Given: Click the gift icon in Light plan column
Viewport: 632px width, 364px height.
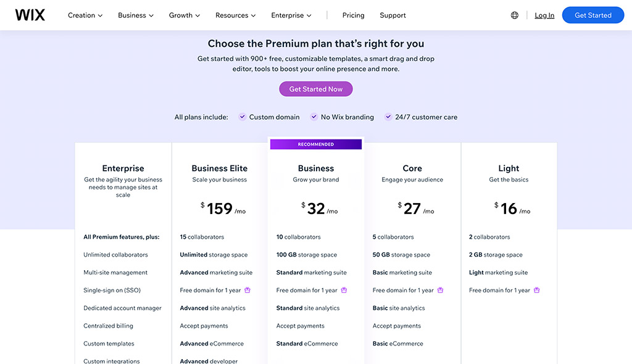Looking at the screenshot, I should coord(536,290).
